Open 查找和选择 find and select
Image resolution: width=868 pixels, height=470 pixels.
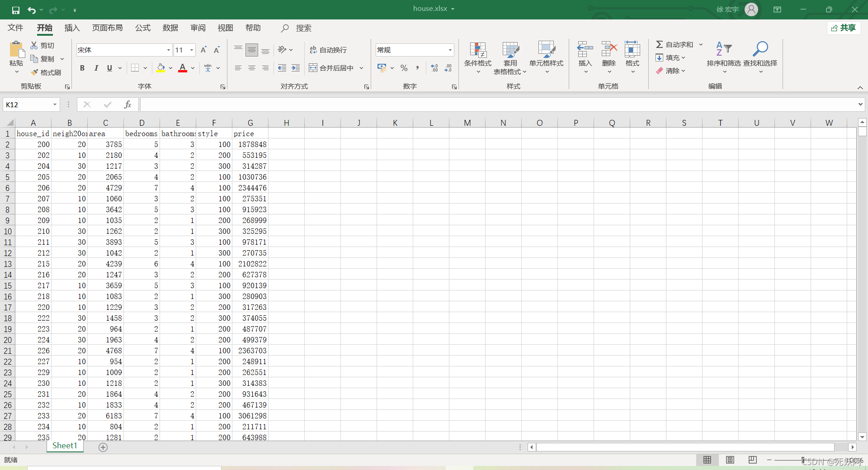760,57
